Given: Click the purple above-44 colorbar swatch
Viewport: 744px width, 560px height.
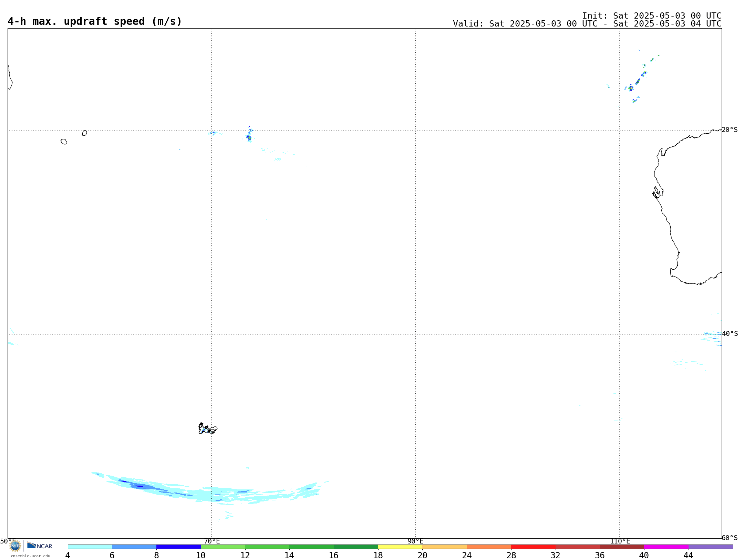Looking at the screenshot, I should pos(711,547).
